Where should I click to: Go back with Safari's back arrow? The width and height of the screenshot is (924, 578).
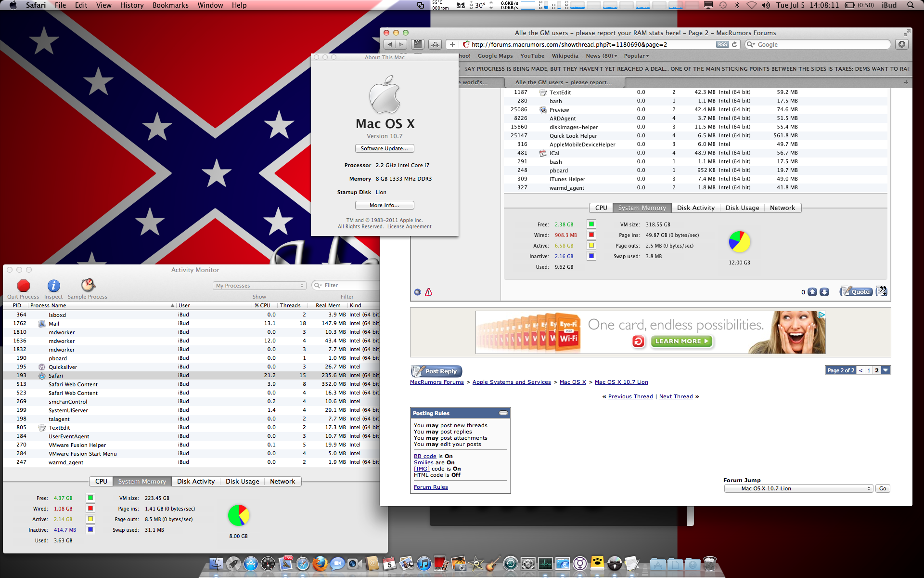click(390, 44)
